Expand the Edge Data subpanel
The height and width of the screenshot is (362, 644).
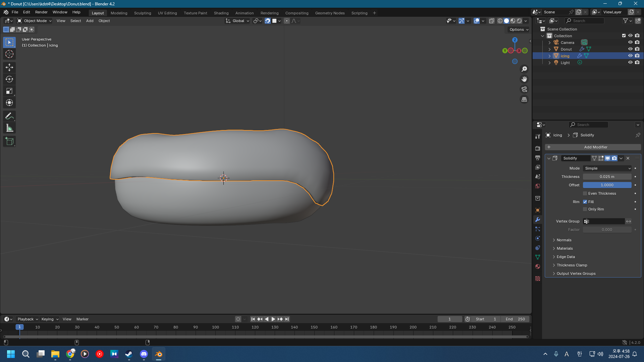coord(565,257)
